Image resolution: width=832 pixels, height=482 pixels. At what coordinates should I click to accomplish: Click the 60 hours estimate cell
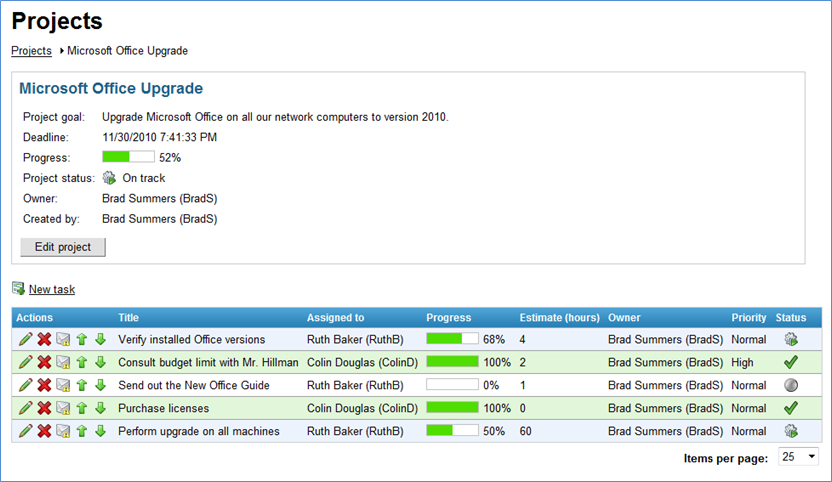pyautogui.click(x=525, y=431)
